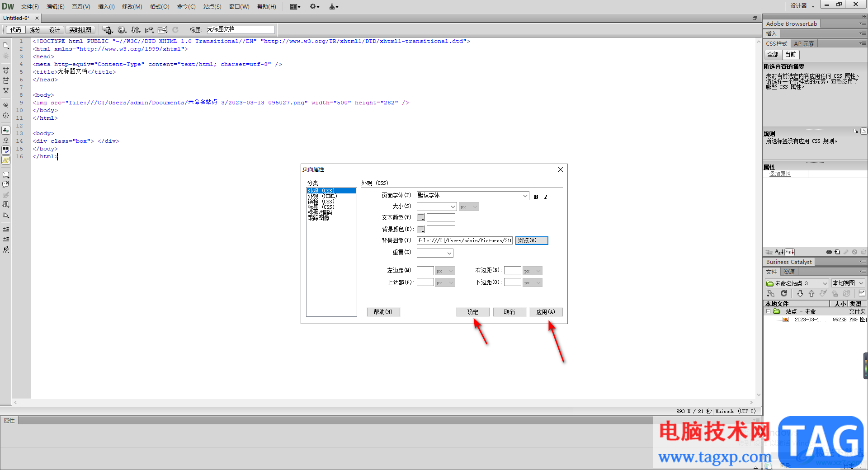Toggle bold in Page Properties dialog

[536, 197]
